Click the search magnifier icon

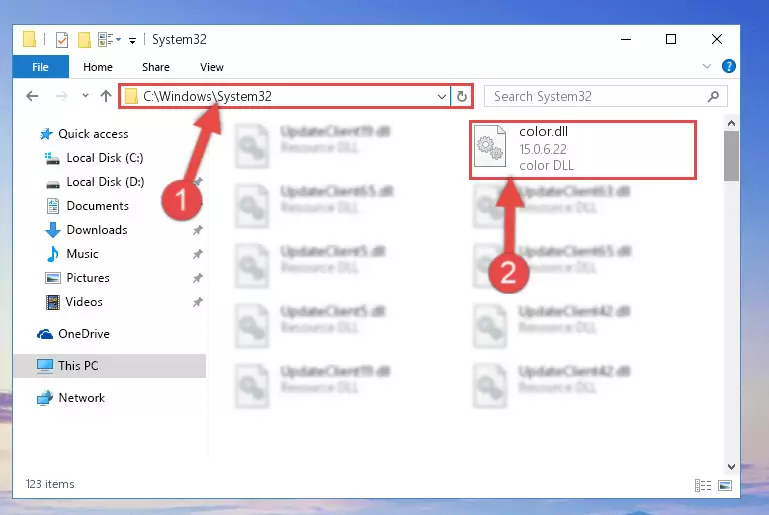(x=714, y=97)
